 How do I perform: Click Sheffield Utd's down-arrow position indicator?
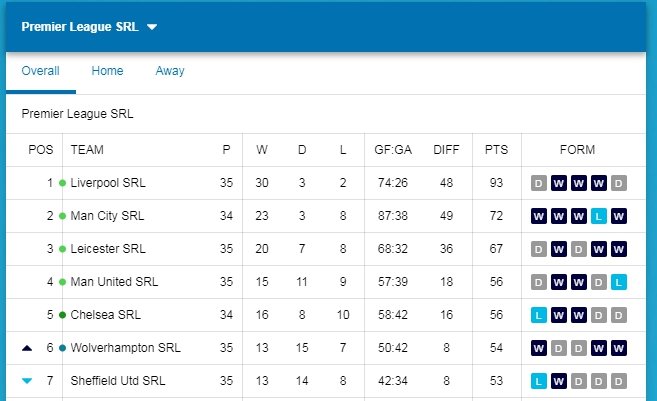[x=27, y=381]
